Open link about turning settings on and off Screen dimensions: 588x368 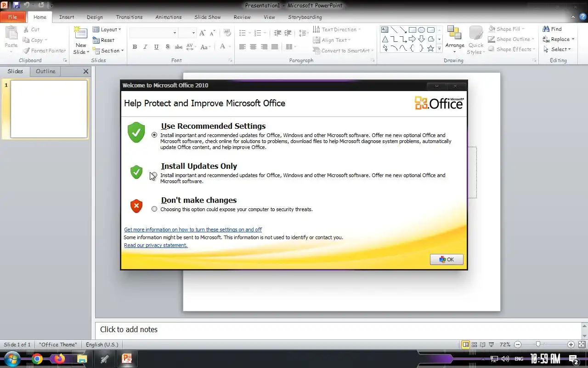tap(193, 230)
